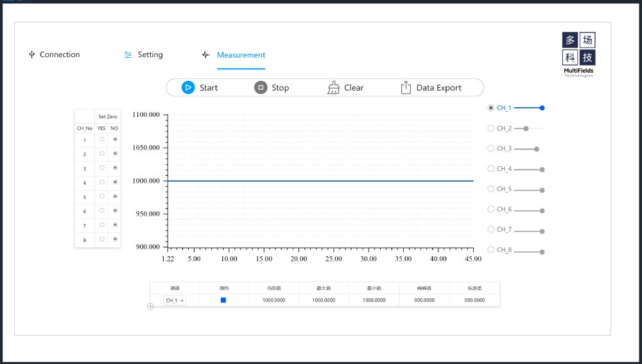Click the MultiFields Technologies logo
The image size is (642, 364).
click(578, 55)
